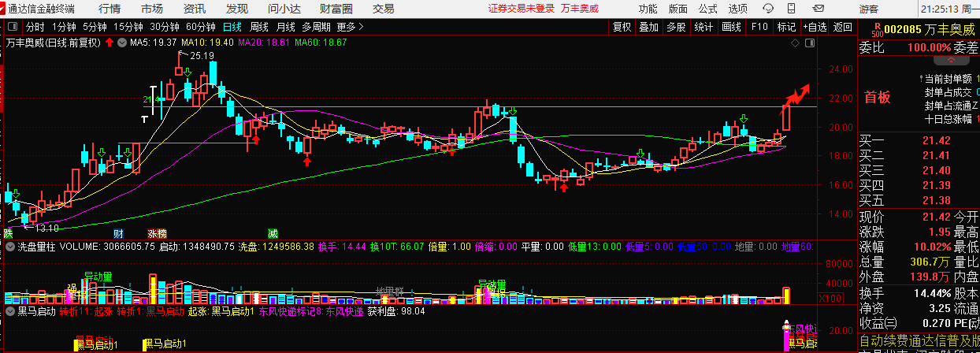The image size is (980, 353).
Task: Switch to 周线 weekly tab
Action: 259,26
